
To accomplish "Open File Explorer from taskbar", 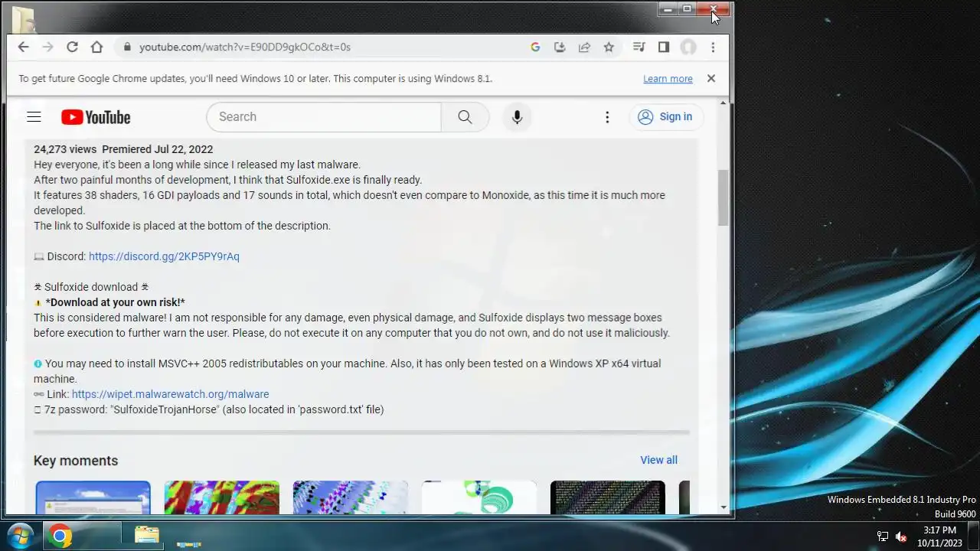I will pos(147,536).
